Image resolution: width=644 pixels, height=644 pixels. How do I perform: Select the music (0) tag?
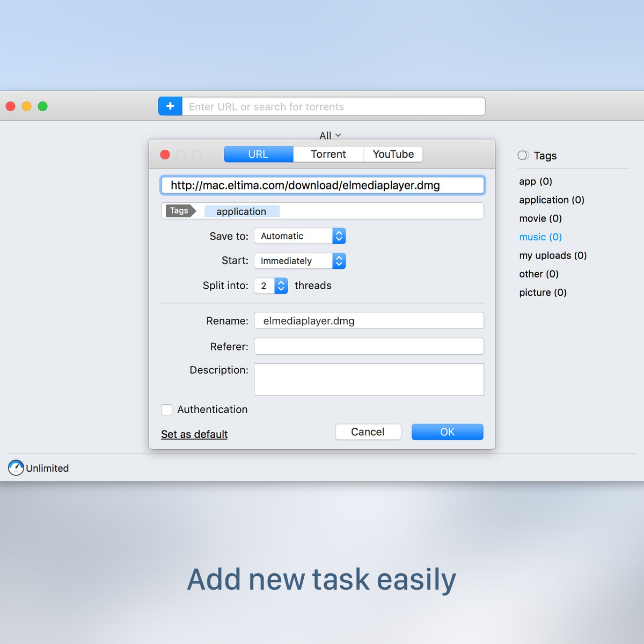[540, 237]
